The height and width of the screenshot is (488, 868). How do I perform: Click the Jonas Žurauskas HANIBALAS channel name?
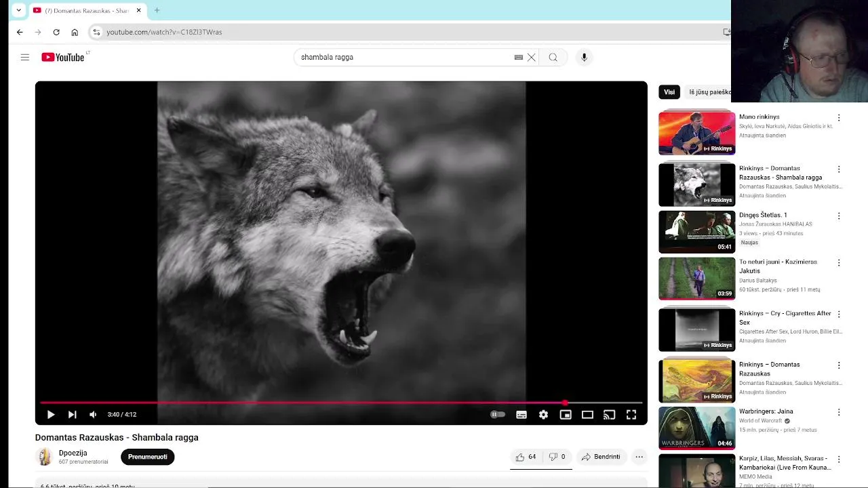point(776,224)
